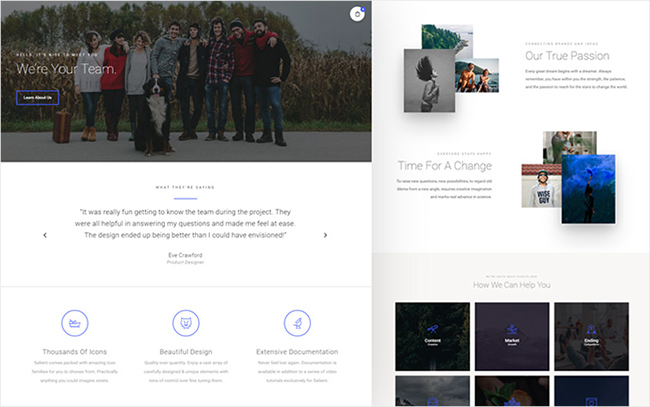Viewport: 650px width, 407px height.
Task: Click the blue smoke flare photo
Action: point(588,189)
